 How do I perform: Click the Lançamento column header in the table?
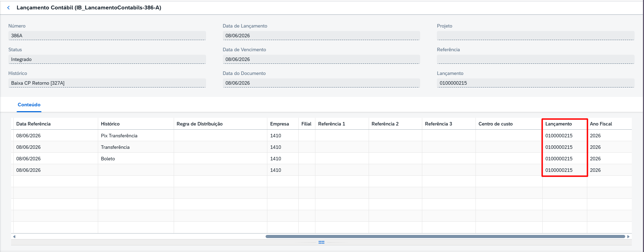click(x=565, y=124)
